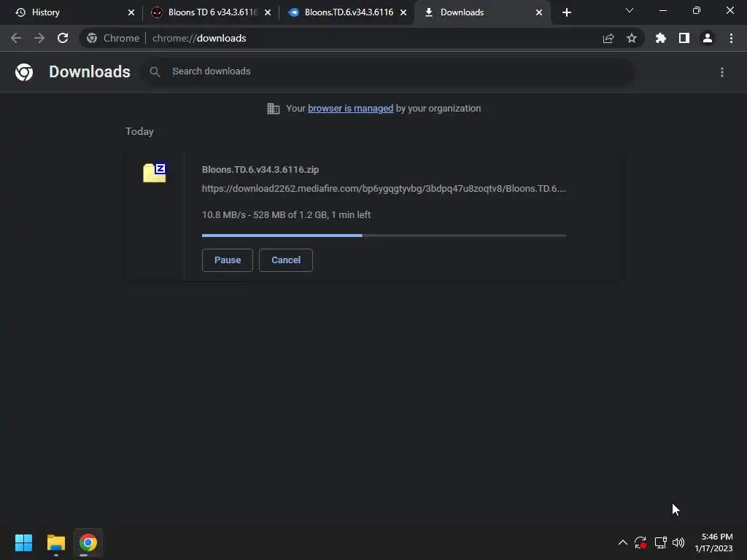This screenshot has height=560, width=747.
Task: Click the share page icon in address bar
Action: tap(608, 38)
